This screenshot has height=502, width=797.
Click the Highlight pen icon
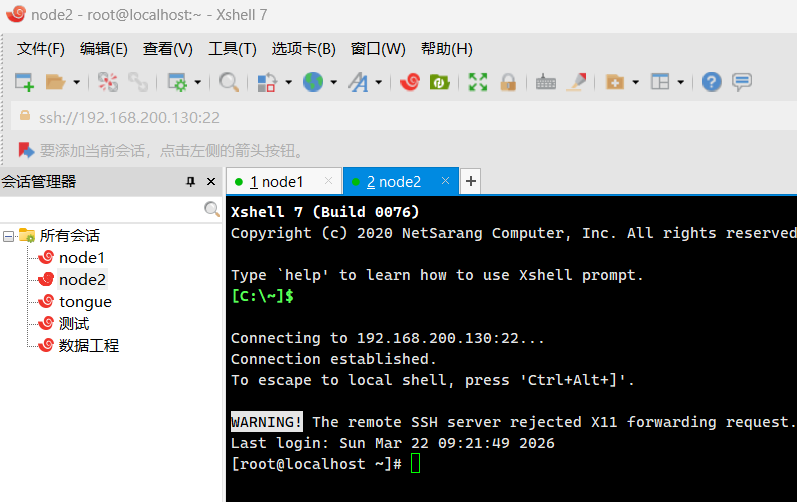click(576, 82)
